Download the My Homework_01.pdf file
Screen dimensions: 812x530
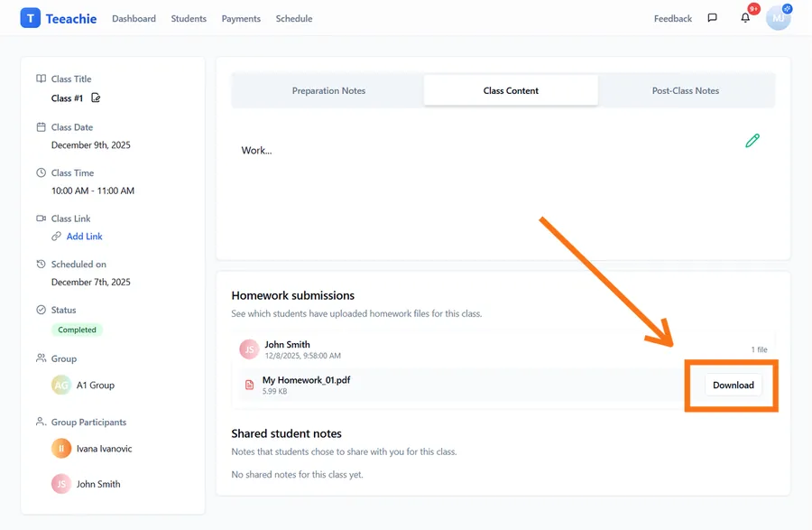click(x=732, y=385)
